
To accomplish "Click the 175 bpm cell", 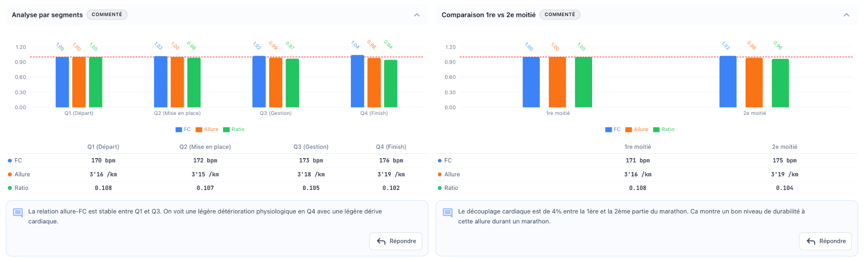I will coord(785,161).
